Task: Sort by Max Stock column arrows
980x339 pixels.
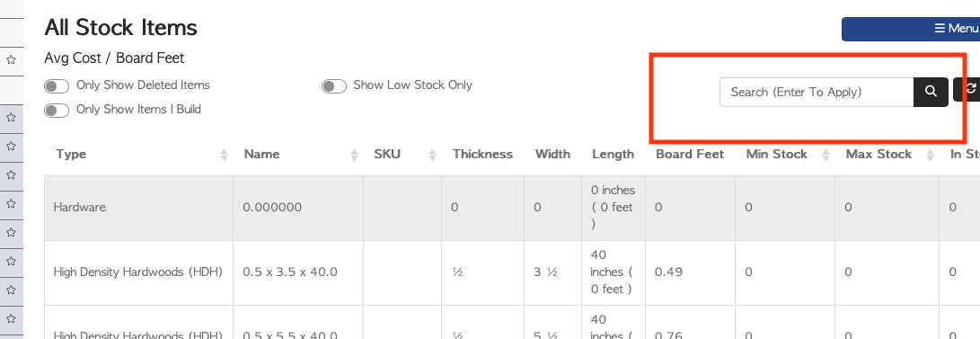Action: (930, 156)
